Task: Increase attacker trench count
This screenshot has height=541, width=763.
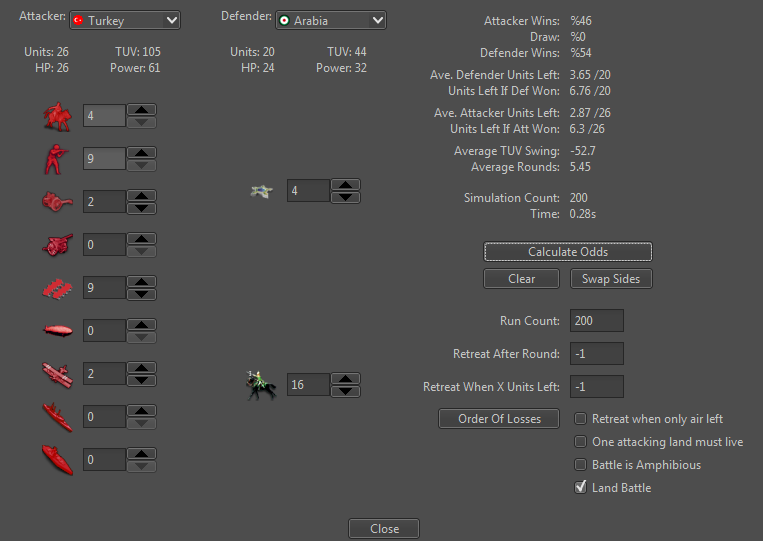Action: 142,282
